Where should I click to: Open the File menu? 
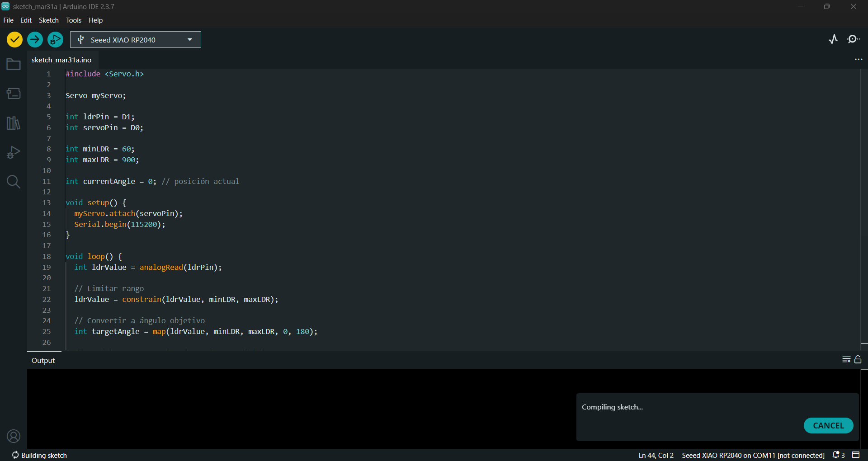coord(9,20)
